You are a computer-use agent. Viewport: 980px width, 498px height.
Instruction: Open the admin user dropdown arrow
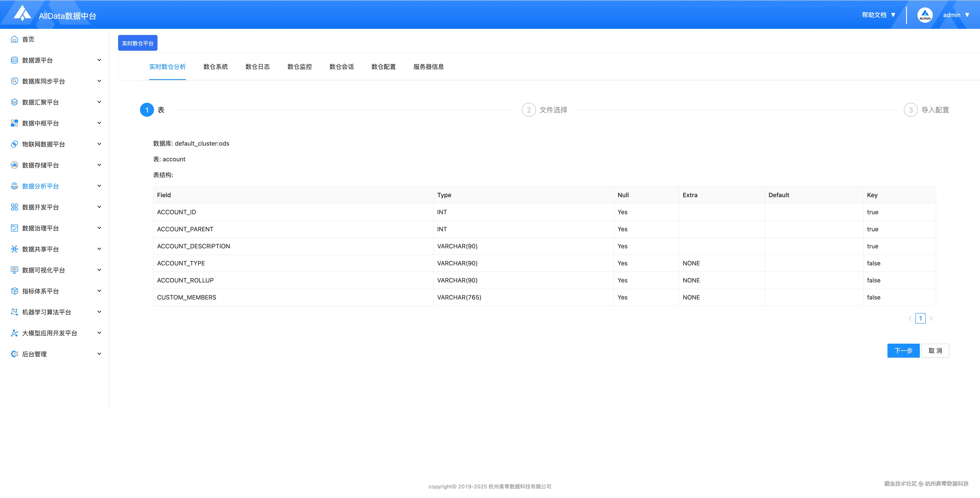[967, 15]
